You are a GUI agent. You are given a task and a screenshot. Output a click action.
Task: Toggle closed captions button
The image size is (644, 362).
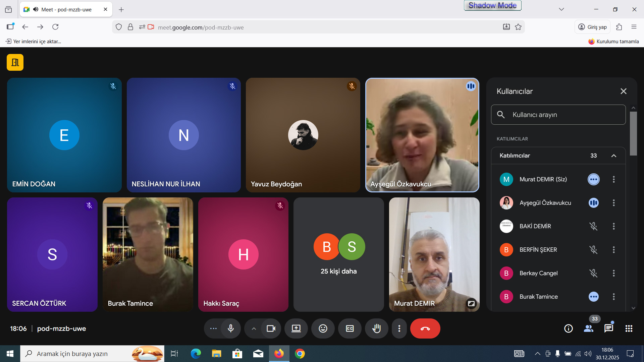tap(350, 328)
